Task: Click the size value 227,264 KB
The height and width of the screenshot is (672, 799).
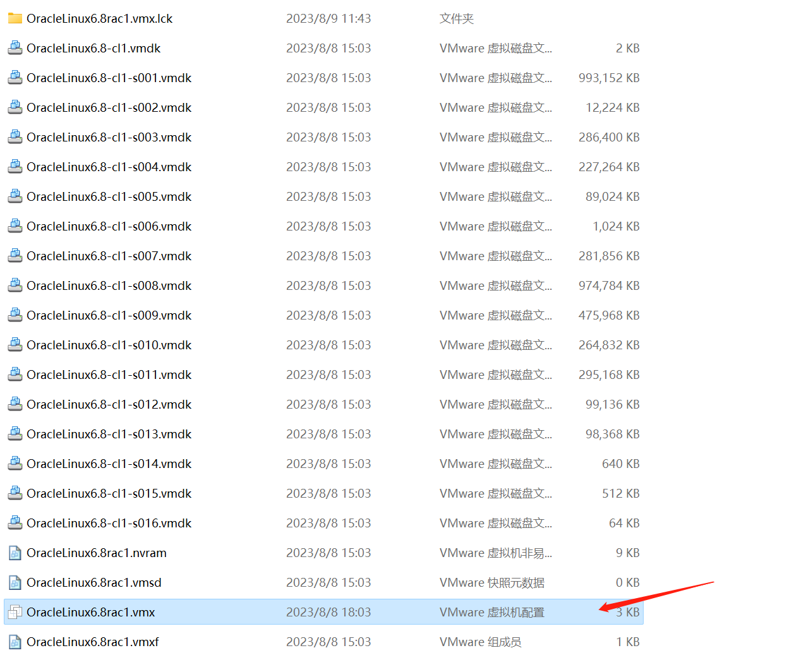Action: [x=609, y=167]
